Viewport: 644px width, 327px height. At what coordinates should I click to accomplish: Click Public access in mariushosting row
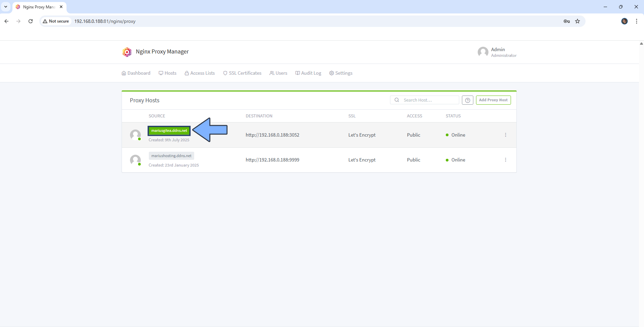pyautogui.click(x=414, y=160)
